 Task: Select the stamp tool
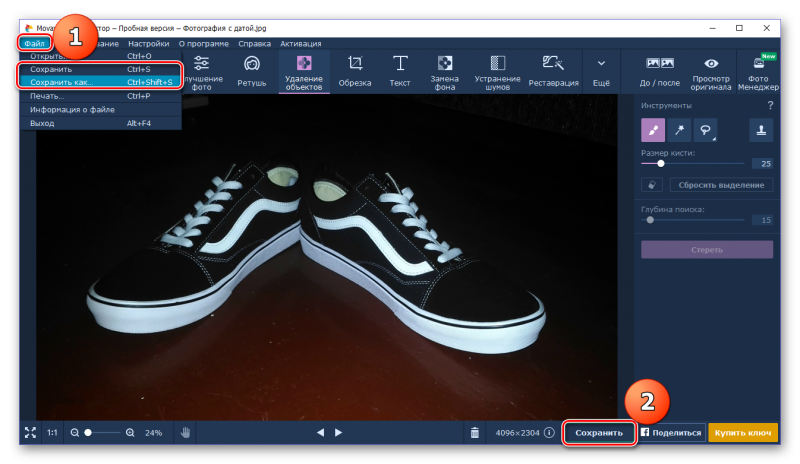[761, 130]
